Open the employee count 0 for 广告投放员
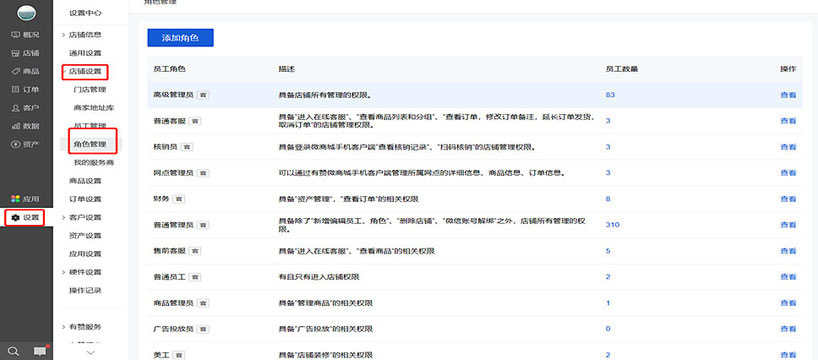The width and height of the screenshot is (818, 360). [x=608, y=329]
